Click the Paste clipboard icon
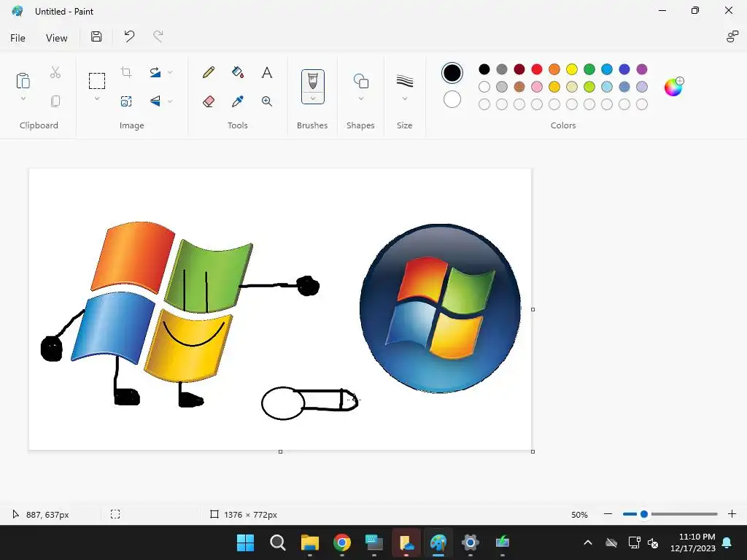The width and height of the screenshot is (747, 560). coord(23,80)
